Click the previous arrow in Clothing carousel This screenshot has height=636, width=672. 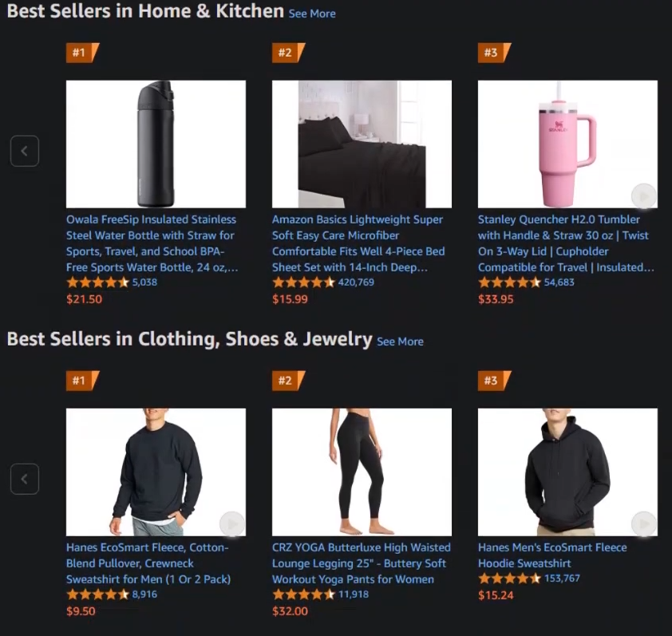(25, 479)
